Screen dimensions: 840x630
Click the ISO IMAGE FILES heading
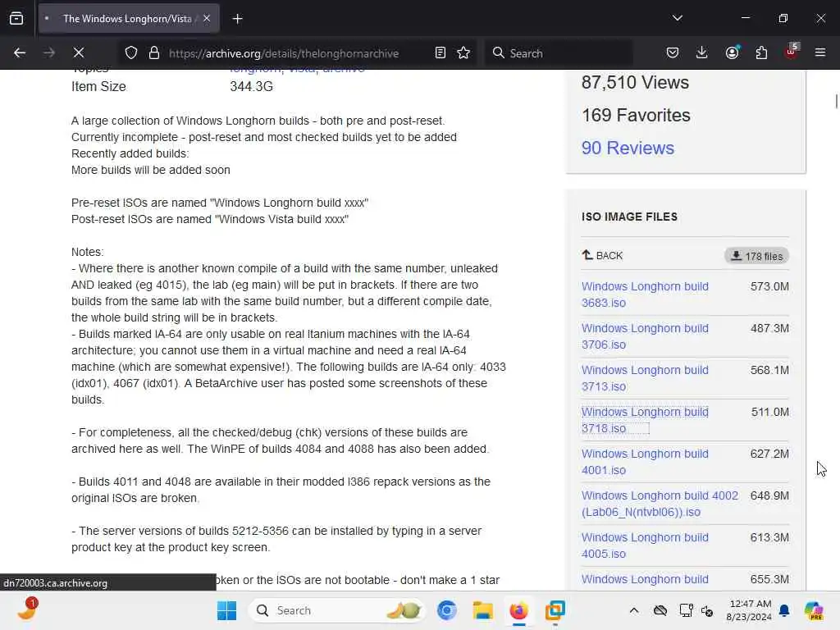629,217
